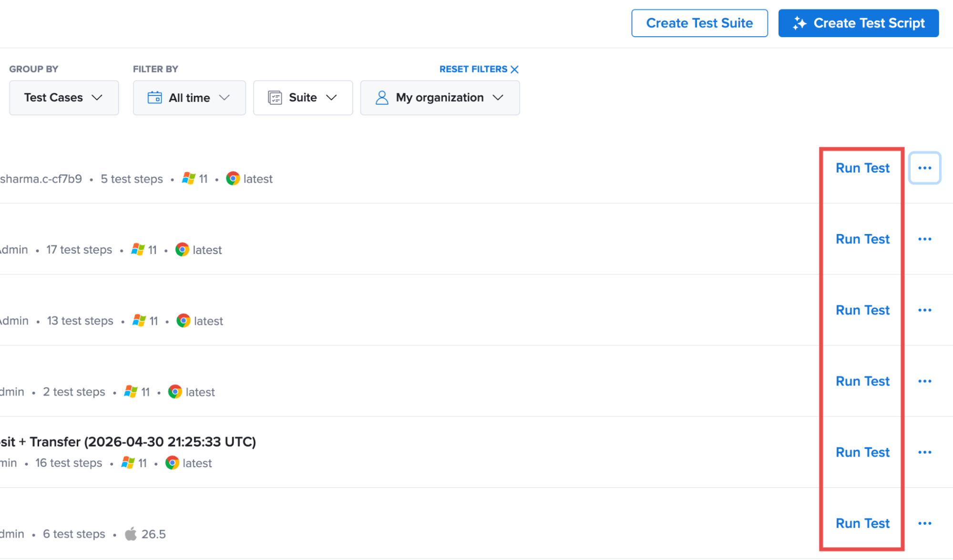Click the sparkle icon in Create Test Script

tap(799, 23)
